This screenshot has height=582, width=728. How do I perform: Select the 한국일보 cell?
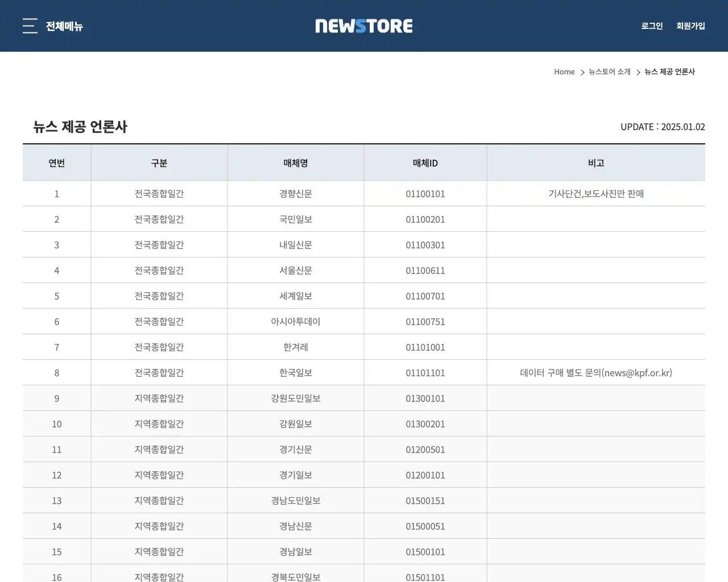pos(296,373)
